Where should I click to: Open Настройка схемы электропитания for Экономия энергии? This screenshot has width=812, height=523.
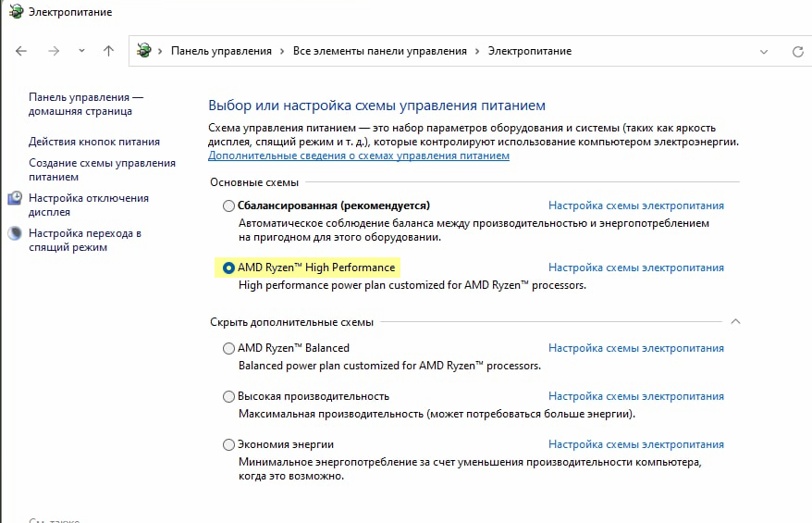coord(636,444)
